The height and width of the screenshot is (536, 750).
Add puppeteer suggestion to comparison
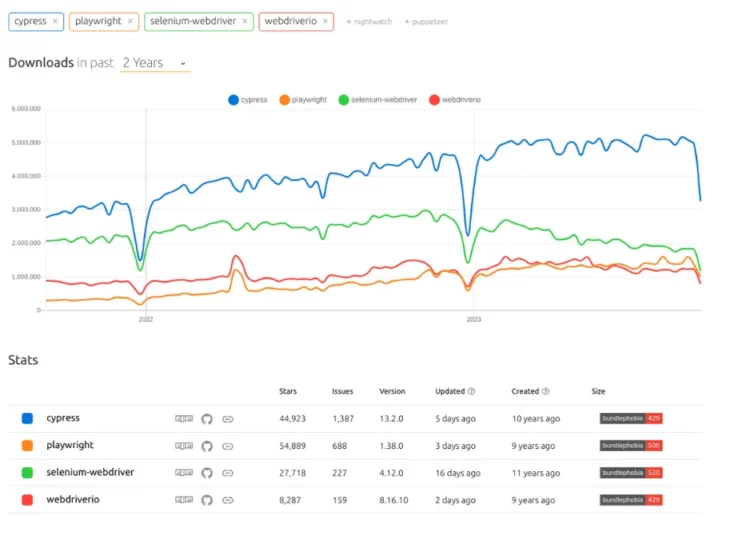click(426, 22)
